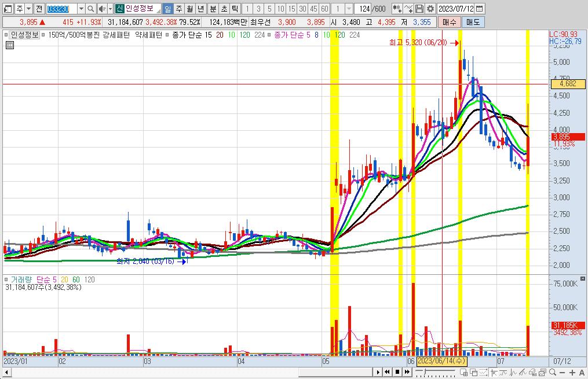Expand the stock code history dropdown
The width and height of the screenshot is (588, 379).
(81, 9)
